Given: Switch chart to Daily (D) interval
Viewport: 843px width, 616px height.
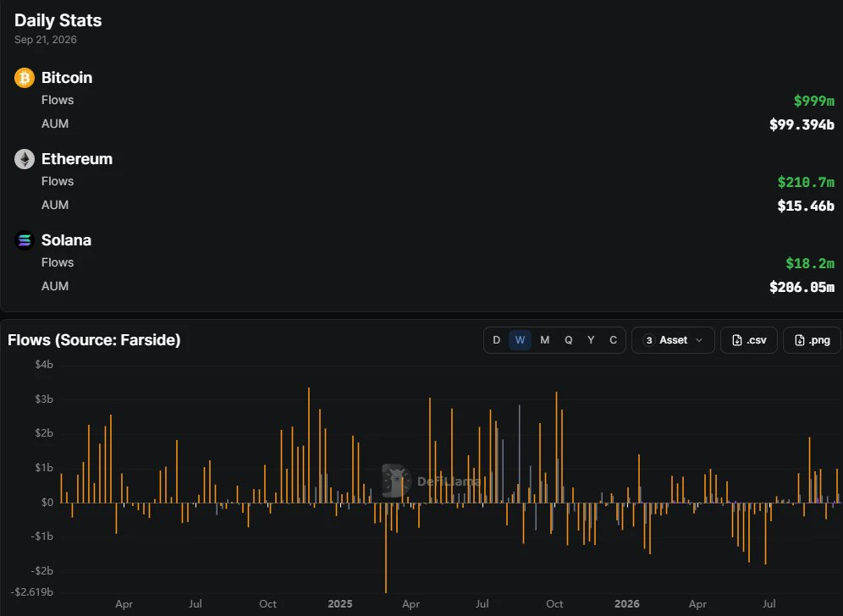Looking at the screenshot, I should [496, 340].
